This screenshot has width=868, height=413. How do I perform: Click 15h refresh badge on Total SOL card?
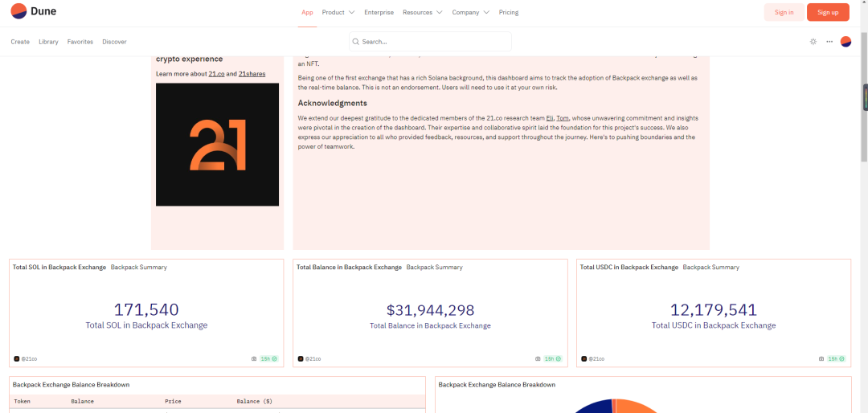tap(268, 358)
